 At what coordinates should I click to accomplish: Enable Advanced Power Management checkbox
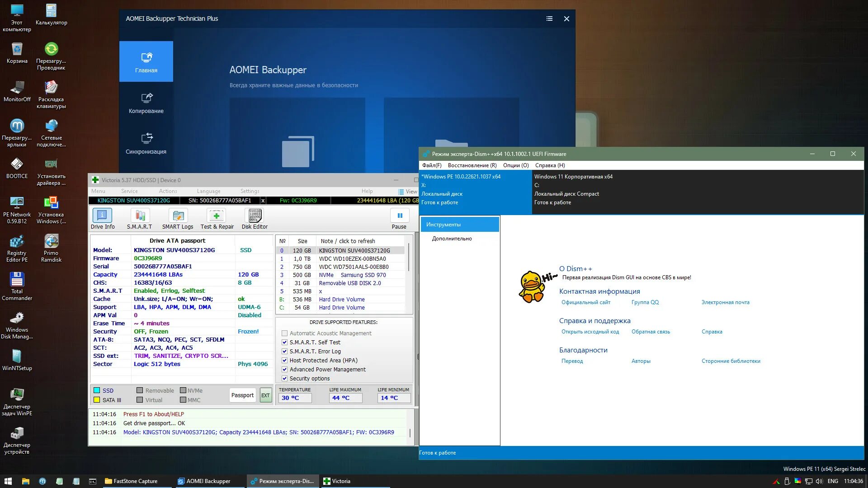(x=284, y=369)
